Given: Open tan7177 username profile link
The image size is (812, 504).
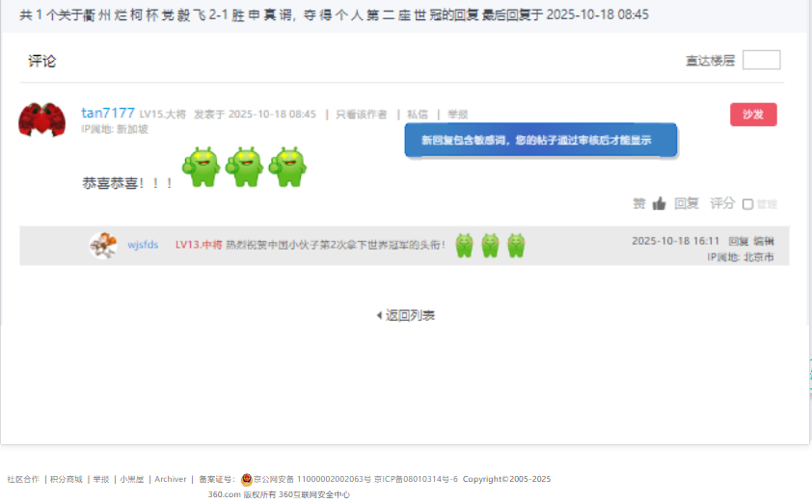Looking at the screenshot, I should pos(108,113).
